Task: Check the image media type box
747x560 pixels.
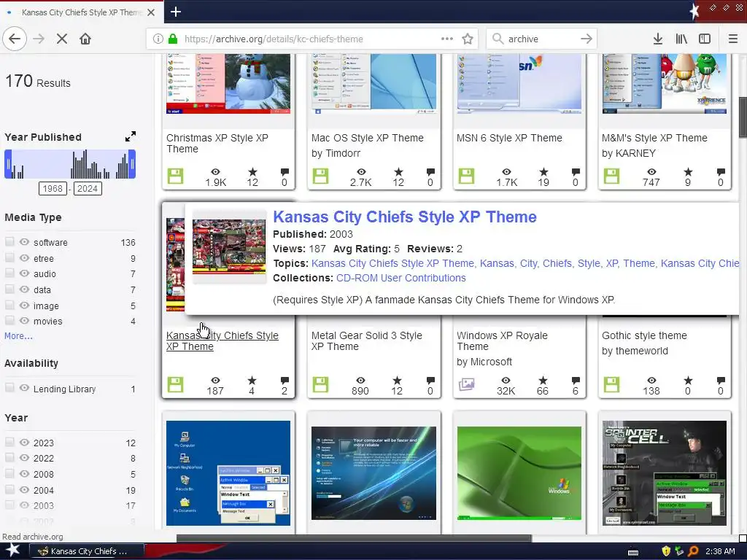Action: 9,306
